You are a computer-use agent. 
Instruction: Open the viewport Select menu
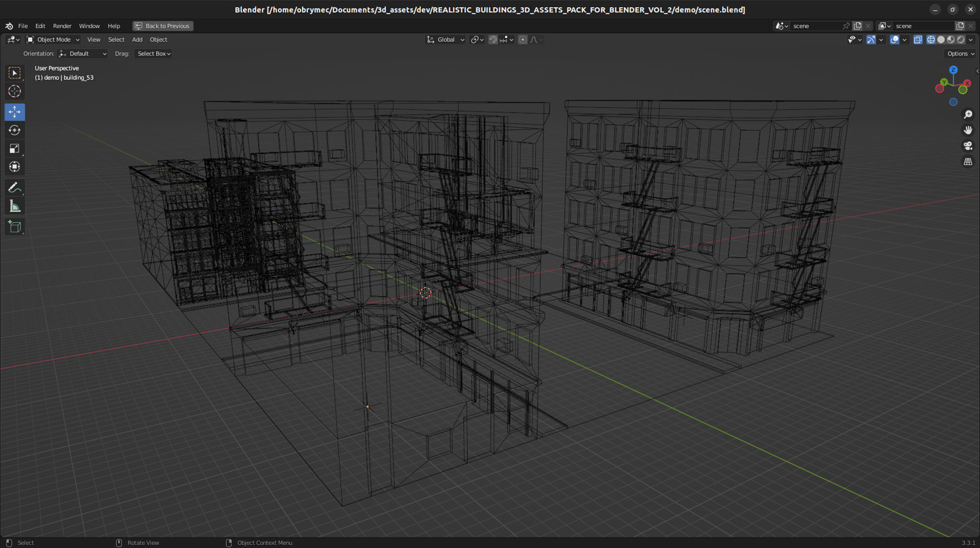116,40
